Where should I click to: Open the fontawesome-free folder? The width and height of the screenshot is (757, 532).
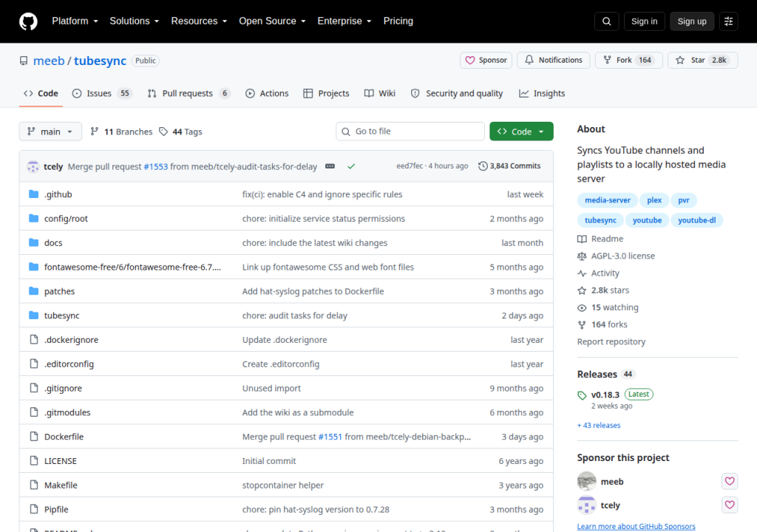[133, 267]
